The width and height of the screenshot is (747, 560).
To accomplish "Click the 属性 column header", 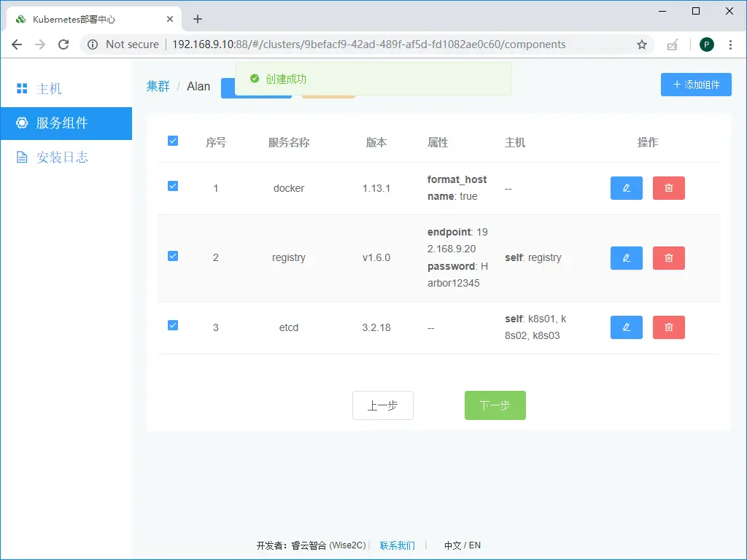I will [438, 142].
